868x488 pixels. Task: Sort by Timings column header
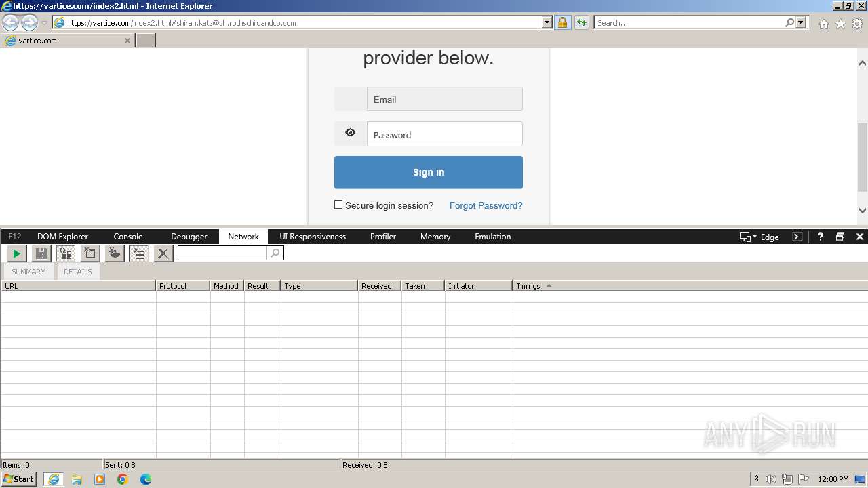(x=690, y=286)
